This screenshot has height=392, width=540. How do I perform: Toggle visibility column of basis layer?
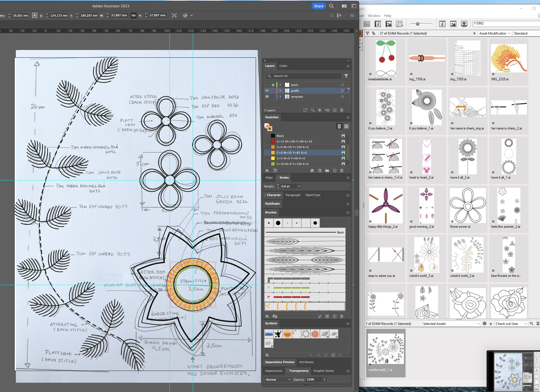tap(267, 85)
